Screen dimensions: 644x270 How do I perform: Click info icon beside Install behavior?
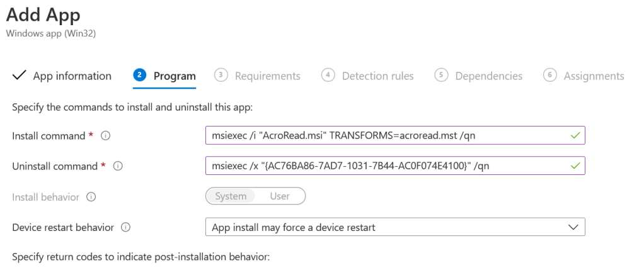point(91,197)
